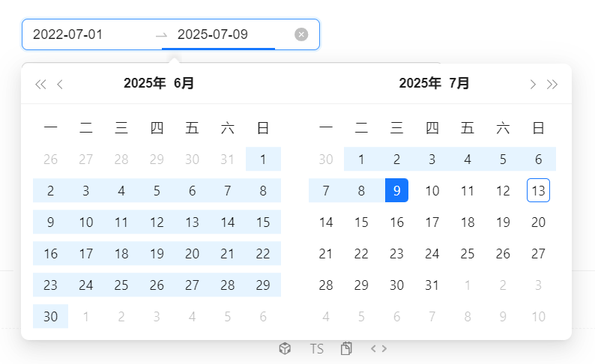Go to previous month using left arrow
This screenshot has width=595, height=364.
click(x=60, y=84)
